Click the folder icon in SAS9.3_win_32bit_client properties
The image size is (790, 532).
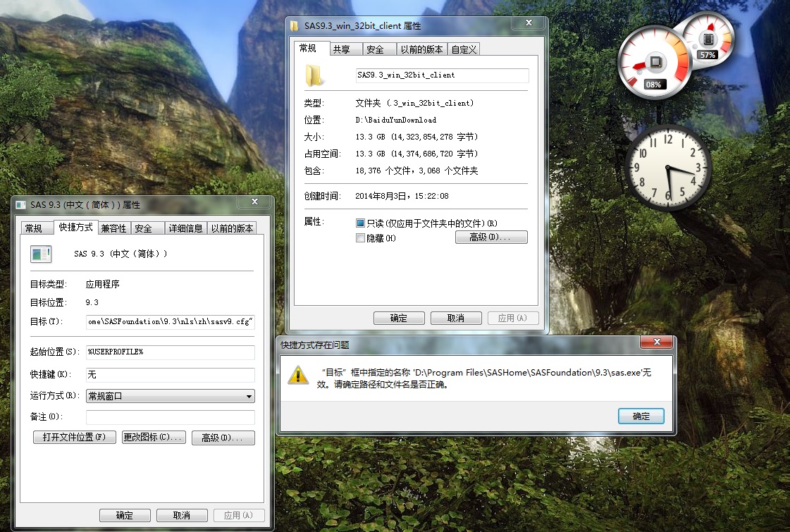pyautogui.click(x=314, y=75)
